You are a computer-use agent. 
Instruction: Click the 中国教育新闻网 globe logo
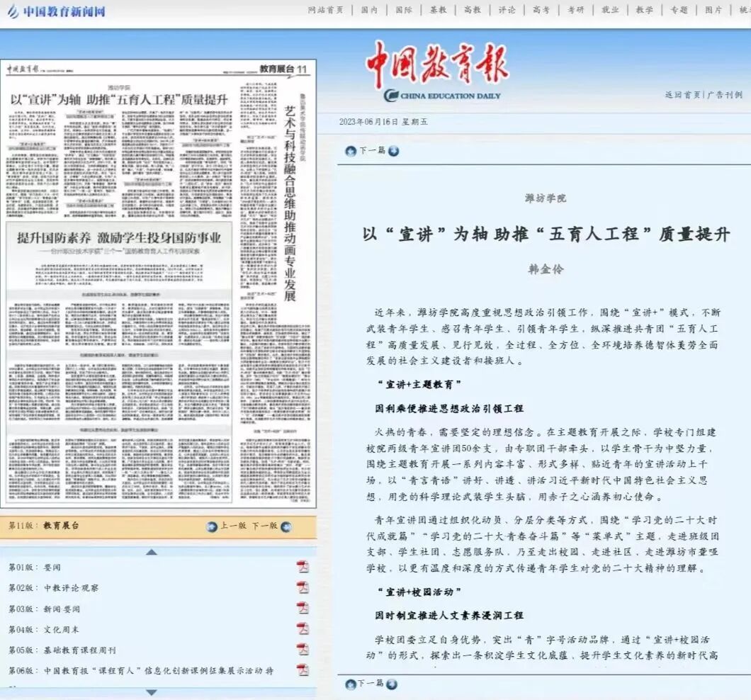tap(16, 11)
